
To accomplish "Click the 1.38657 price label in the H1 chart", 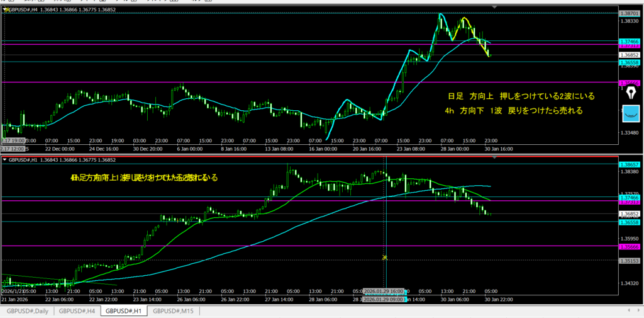I will click(x=629, y=164).
